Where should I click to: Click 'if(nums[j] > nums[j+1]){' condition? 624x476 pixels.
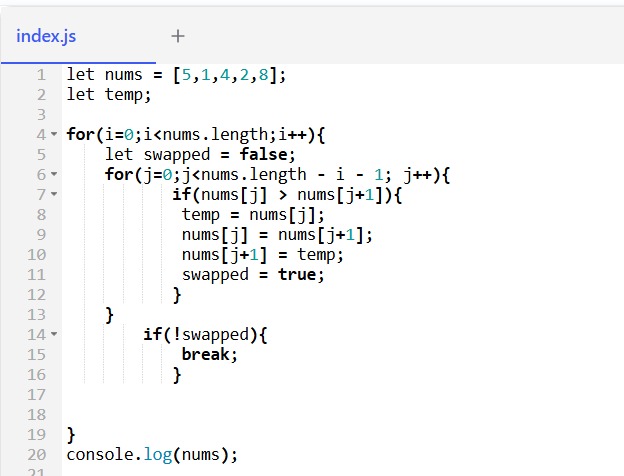[x=287, y=195]
